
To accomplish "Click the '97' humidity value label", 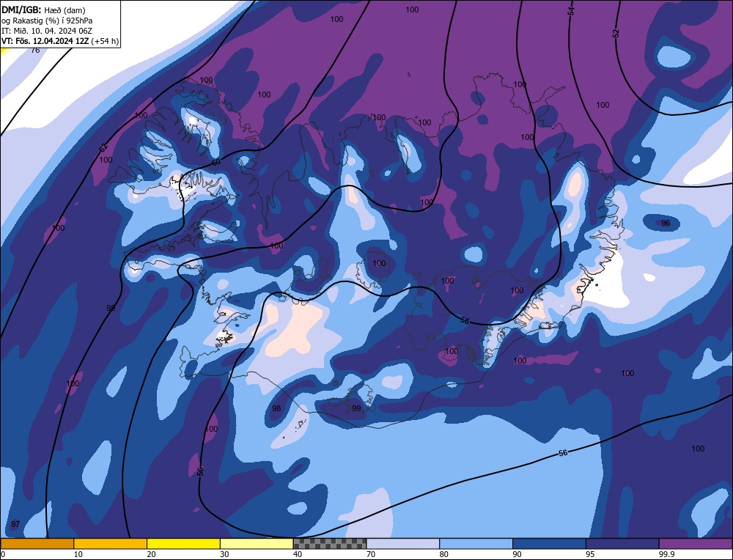I will 15,524.
